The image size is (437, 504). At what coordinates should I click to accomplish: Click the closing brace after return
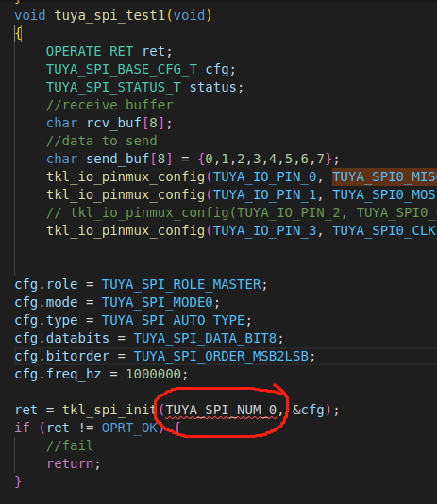tap(18, 482)
